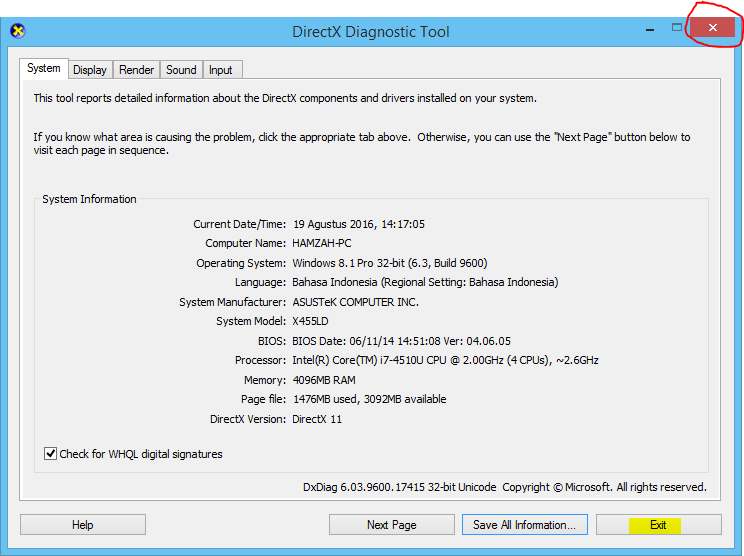The height and width of the screenshot is (556, 744).
Task: Click Windows 8.1 Pro 32-bit text
Action: tap(390, 263)
